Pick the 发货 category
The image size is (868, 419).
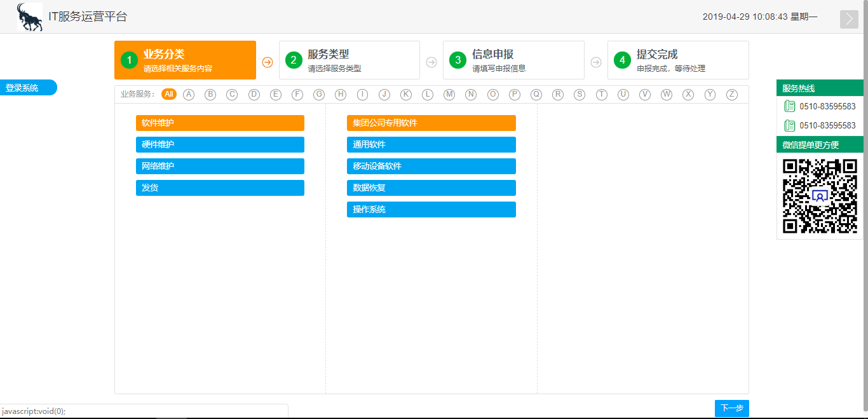point(220,188)
